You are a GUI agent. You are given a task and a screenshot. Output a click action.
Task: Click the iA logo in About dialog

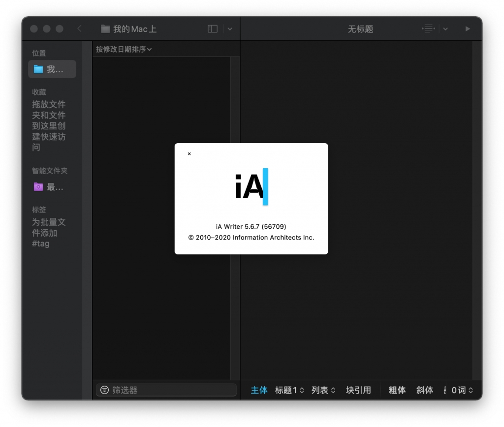pos(252,186)
